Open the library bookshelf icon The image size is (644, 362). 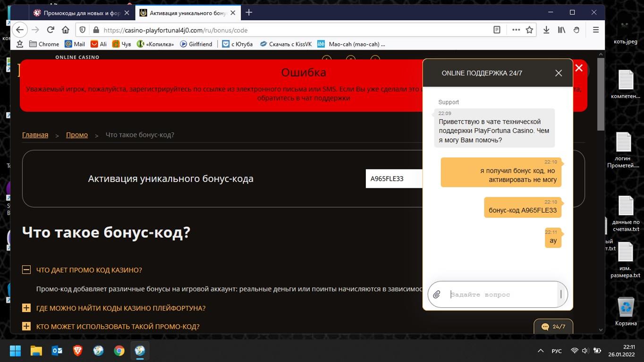click(561, 30)
